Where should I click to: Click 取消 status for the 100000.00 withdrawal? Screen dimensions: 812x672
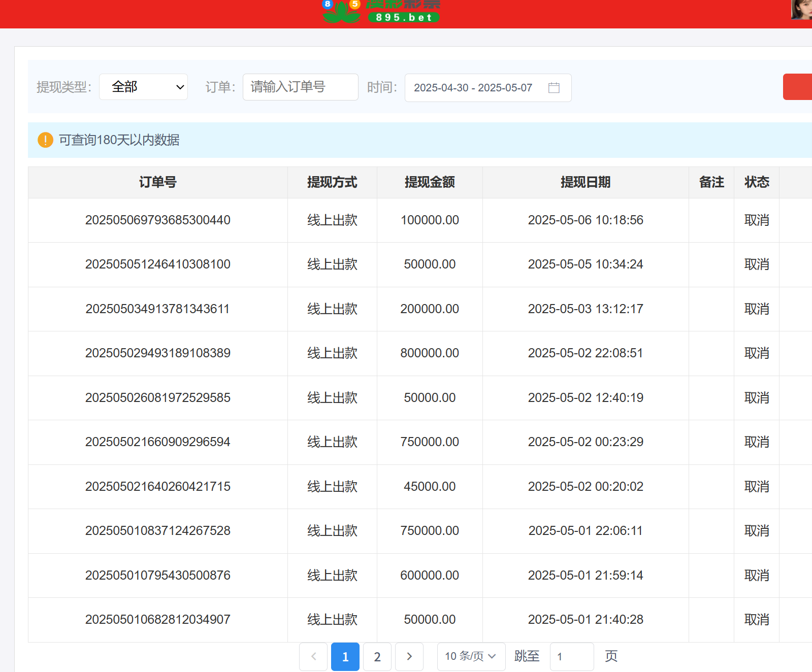(x=756, y=220)
